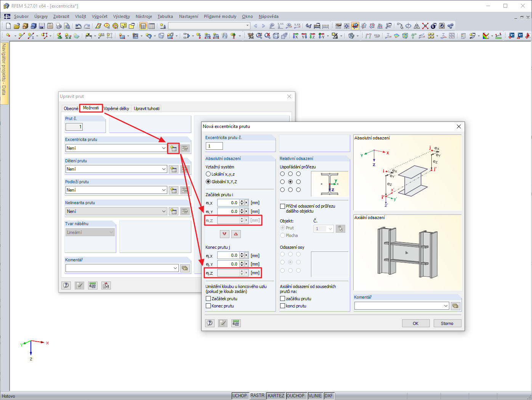The image size is (532, 400).
Task: Cancel the dialog with Storno
Action: pos(447,323)
